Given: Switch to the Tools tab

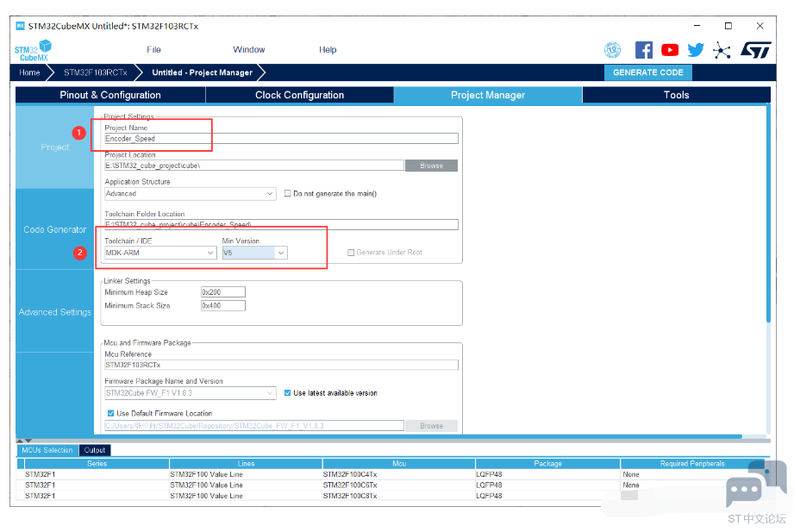Looking at the screenshot, I should tap(677, 95).
